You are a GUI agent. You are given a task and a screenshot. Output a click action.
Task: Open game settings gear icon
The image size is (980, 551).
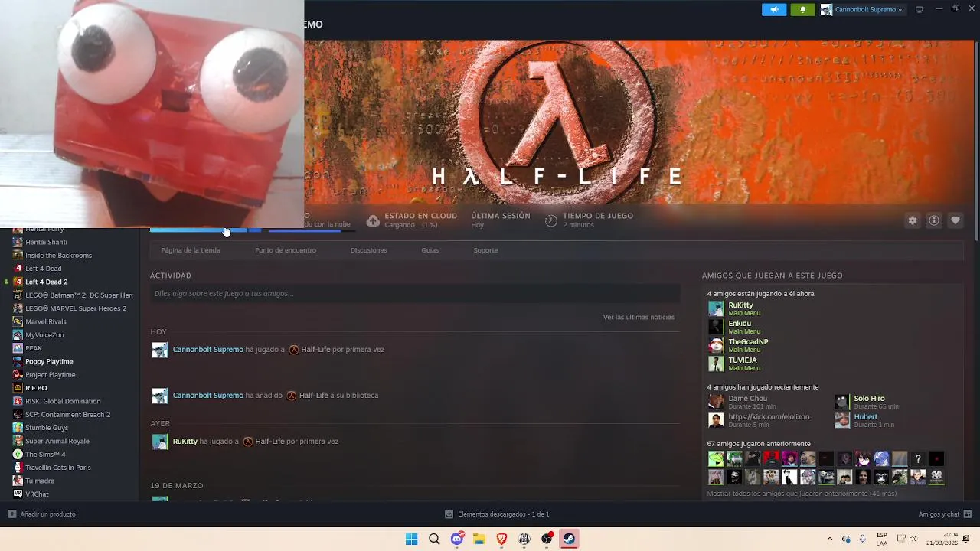pos(913,220)
